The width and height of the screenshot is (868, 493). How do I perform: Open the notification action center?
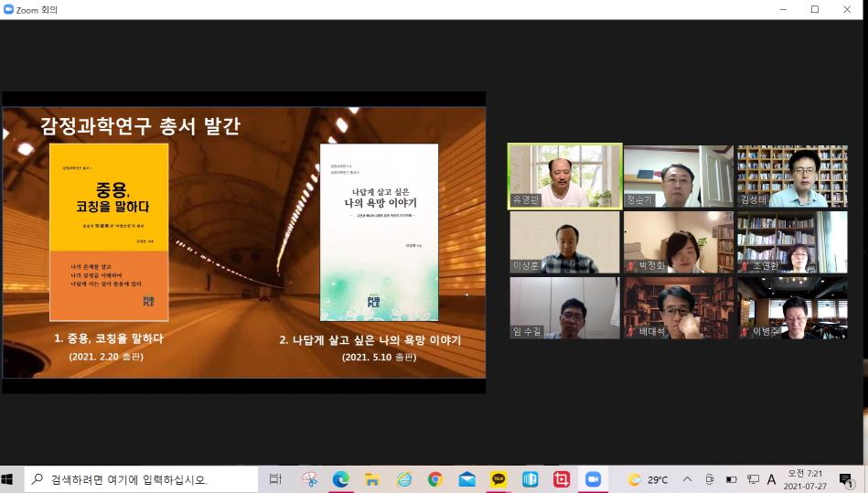846,479
